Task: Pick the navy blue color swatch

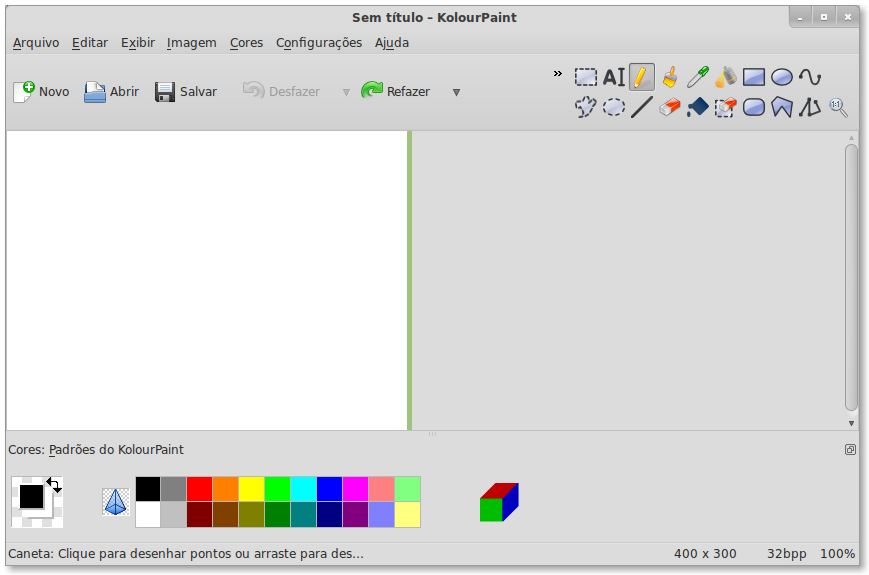Action: click(x=329, y=515)
